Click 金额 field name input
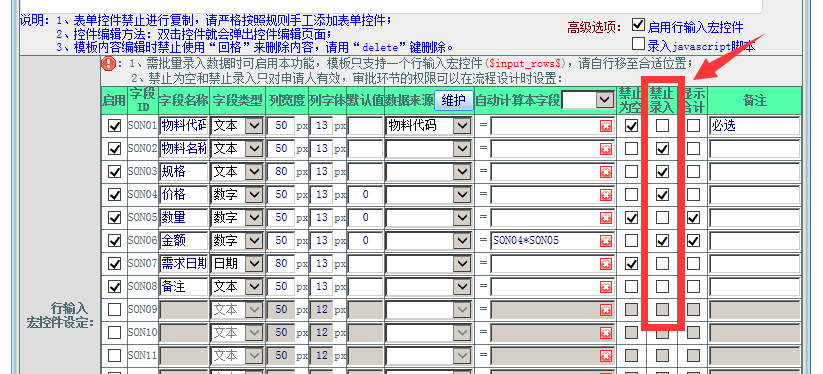The image size is (823, 374). pyautogui.click(x=184, y=240)
